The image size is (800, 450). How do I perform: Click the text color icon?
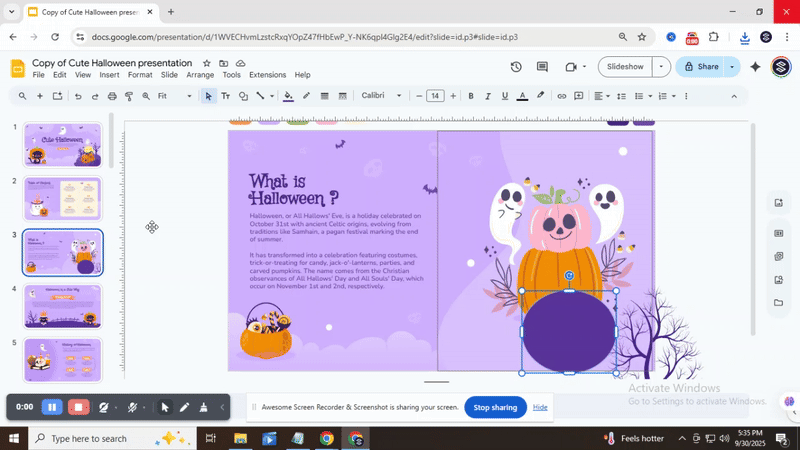click(522, 96)
